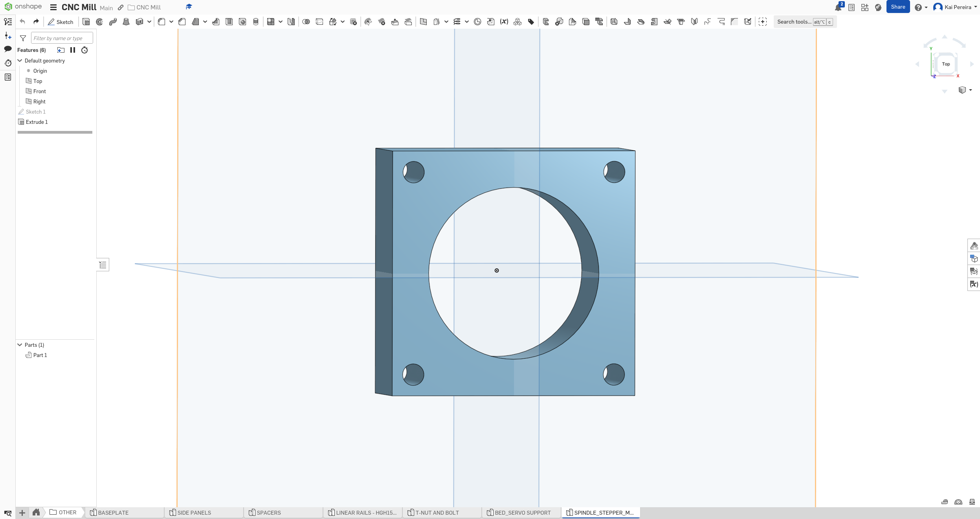The width and height of the screenshot is (980, 519).
Task: Select the Split tool
Action: coord(319,22)
